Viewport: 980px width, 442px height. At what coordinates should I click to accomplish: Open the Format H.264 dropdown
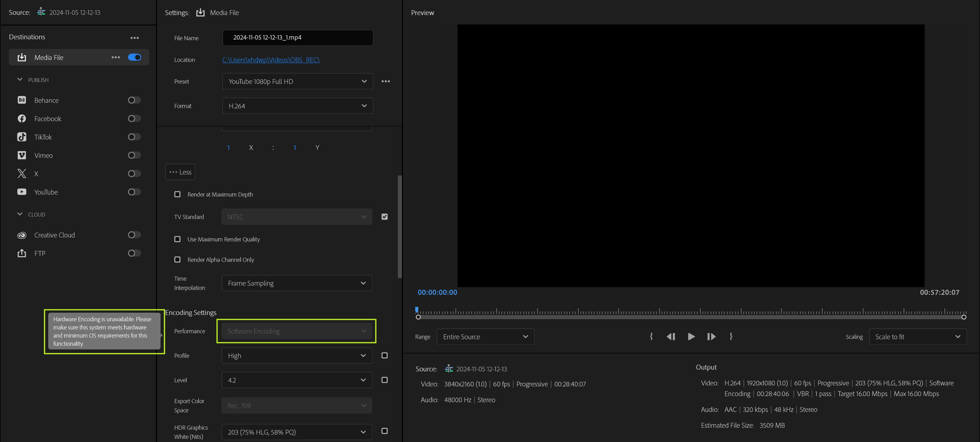(297, 106)
